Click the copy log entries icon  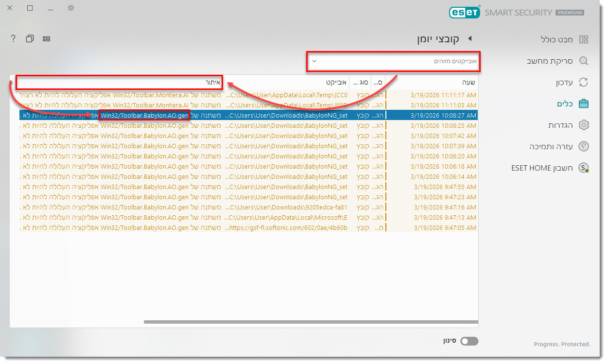(x=30, y=38)
